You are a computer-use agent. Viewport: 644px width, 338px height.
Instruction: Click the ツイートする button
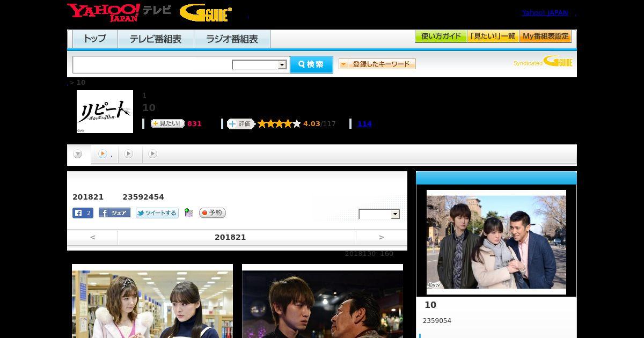pyautogui.click(x=157, y=213)
